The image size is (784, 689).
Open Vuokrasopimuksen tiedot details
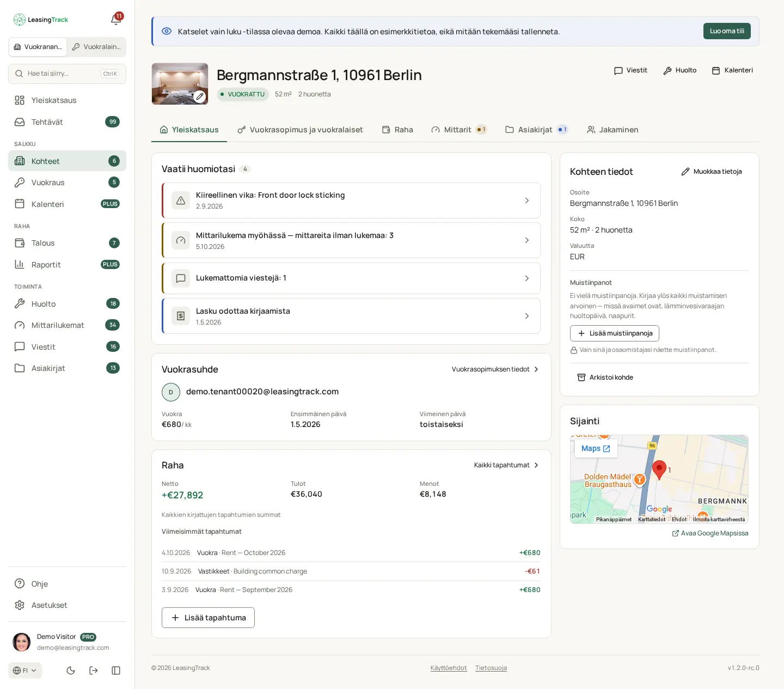(x=495, y=369)
